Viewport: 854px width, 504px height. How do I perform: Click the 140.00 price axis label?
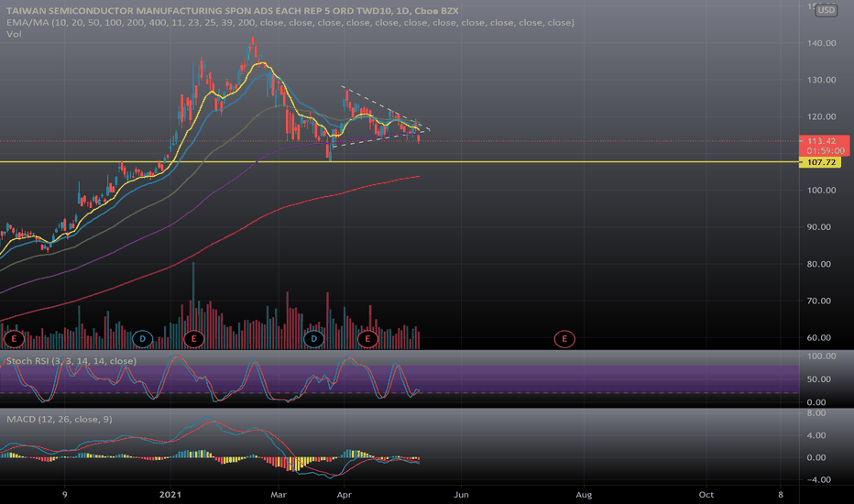pyautogui.click(x=821, y=43)
